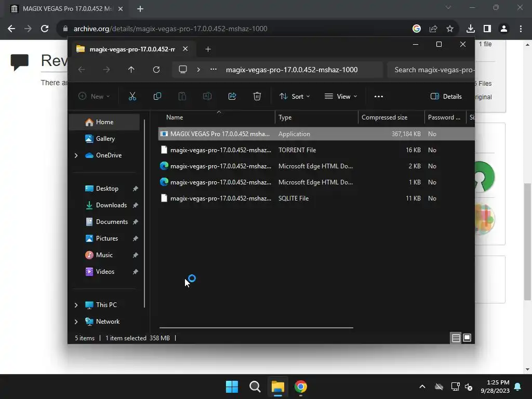This screenshot has height=399, width=532.
Task: Click the Explorer Back navigation arrow
Action: click(x=82, y=70)
